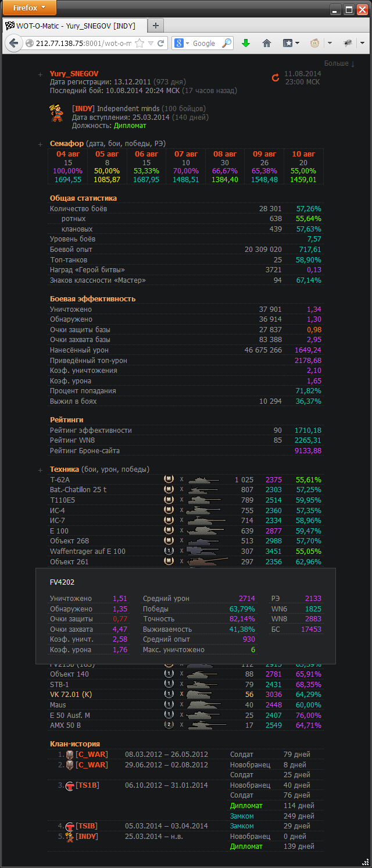Open the C_WAR clan link in first history row
The image size is (372, 868).
click(x=91, y=755)
